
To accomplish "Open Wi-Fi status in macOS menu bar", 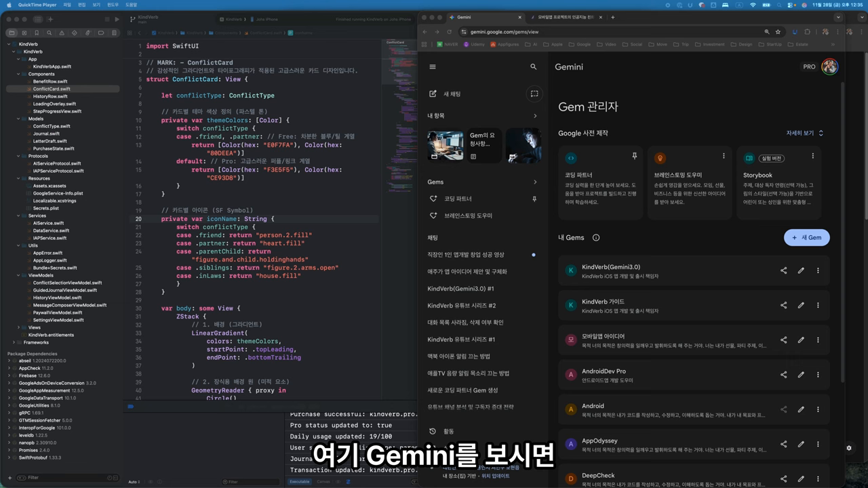I will click(753, 5).
